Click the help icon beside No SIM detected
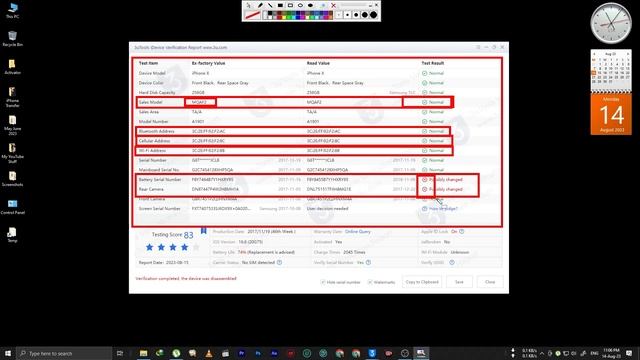Viewport: 640px width, 360px height. (280, 262)
